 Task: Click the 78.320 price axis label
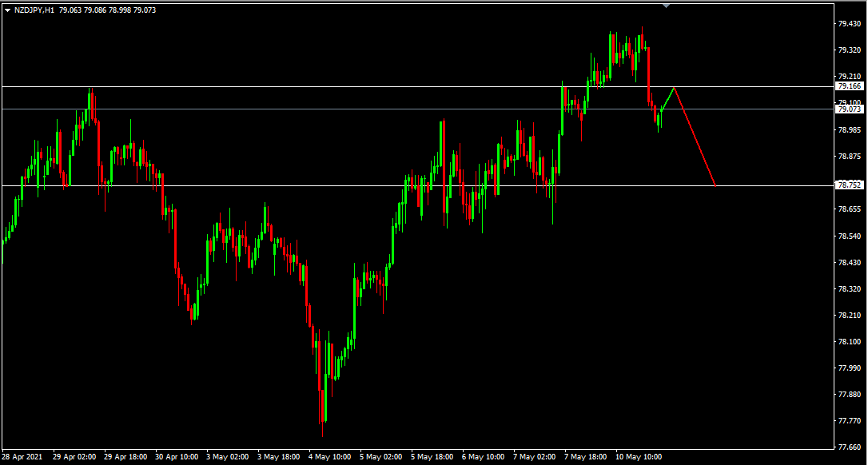coord(849,289)
